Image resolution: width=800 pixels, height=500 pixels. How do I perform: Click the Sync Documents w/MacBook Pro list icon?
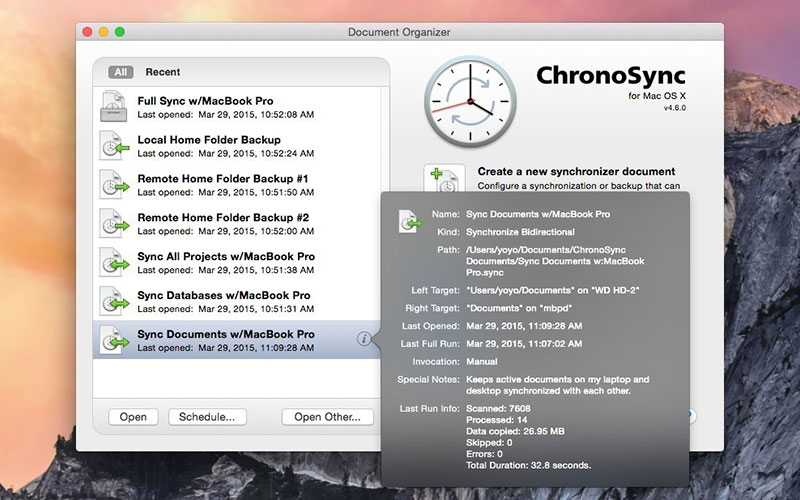pyautogui.click(x=113, y=340)
